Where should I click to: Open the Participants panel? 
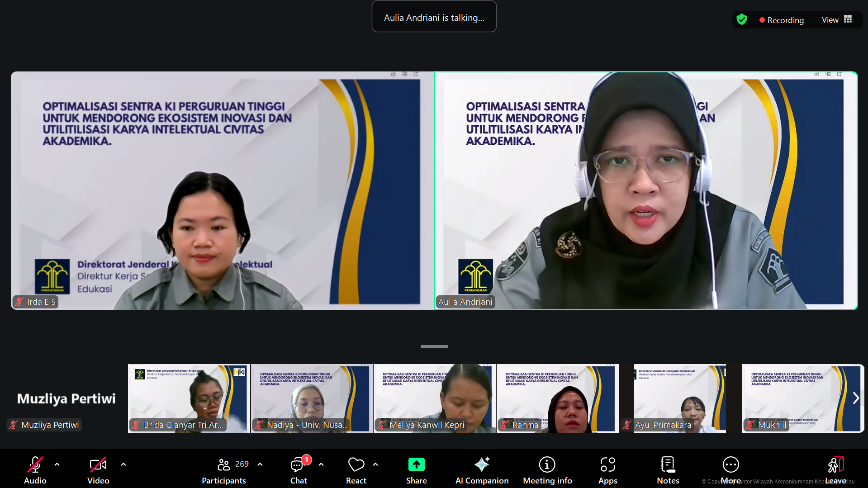[x=224, y=470]
